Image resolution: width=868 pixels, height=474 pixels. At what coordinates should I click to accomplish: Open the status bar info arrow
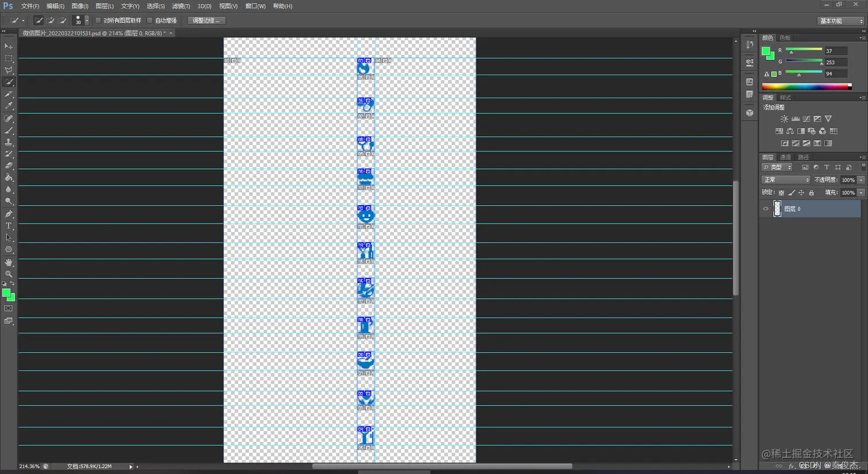point(131,467)
